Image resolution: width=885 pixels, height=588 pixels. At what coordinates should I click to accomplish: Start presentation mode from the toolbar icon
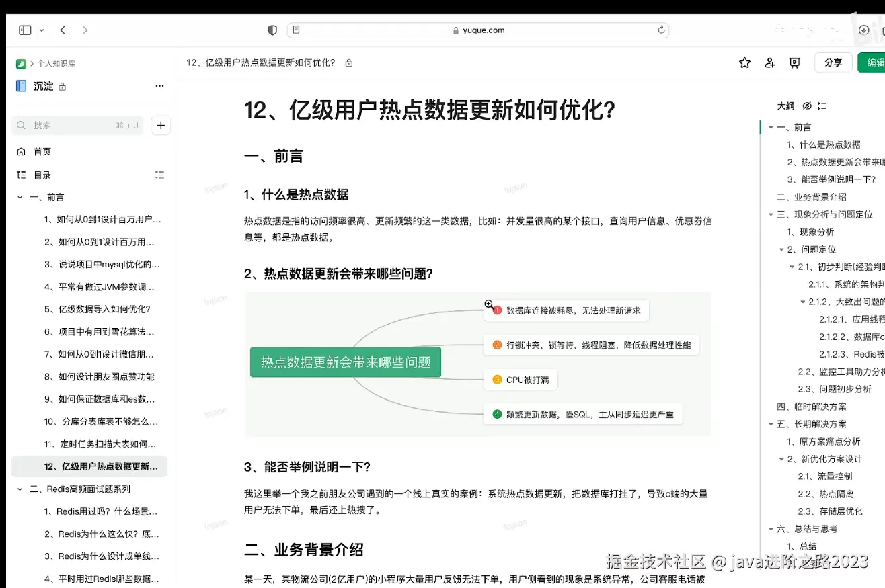794,62
